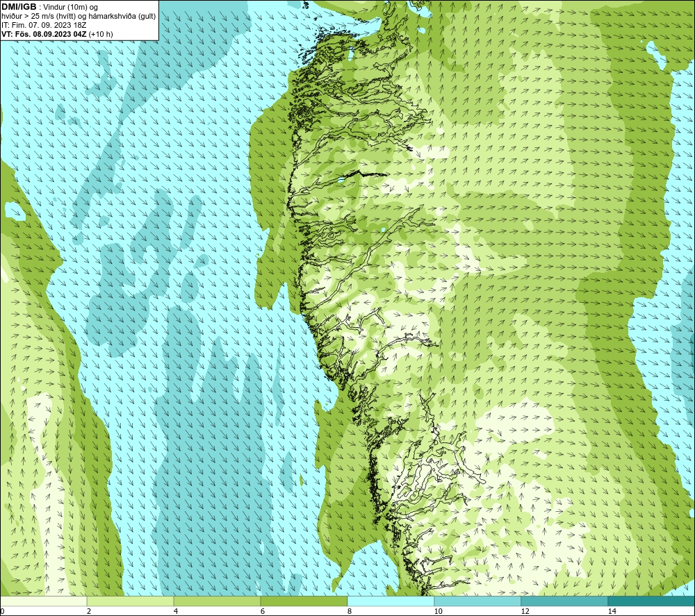Click the 12–14 m/s teal legend swatch

click(x=564, y=601)
